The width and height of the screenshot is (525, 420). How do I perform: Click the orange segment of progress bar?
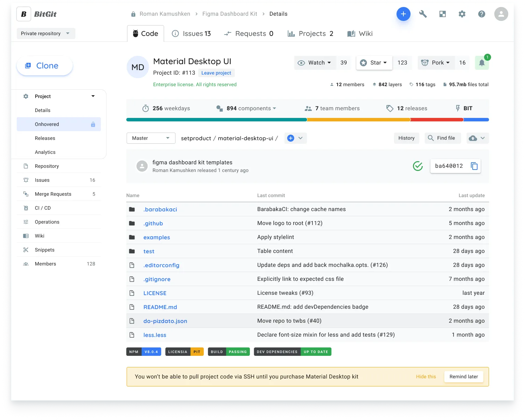(358, 120)
